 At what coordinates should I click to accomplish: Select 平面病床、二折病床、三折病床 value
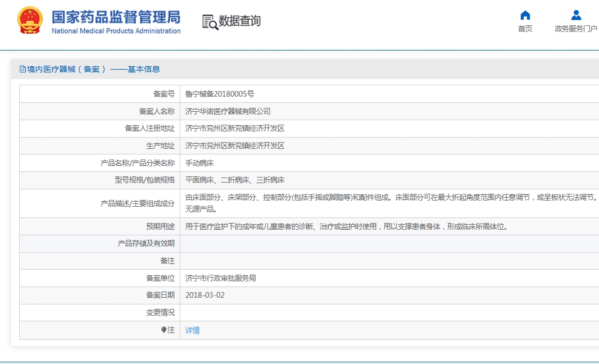click(x=235, y=180)
